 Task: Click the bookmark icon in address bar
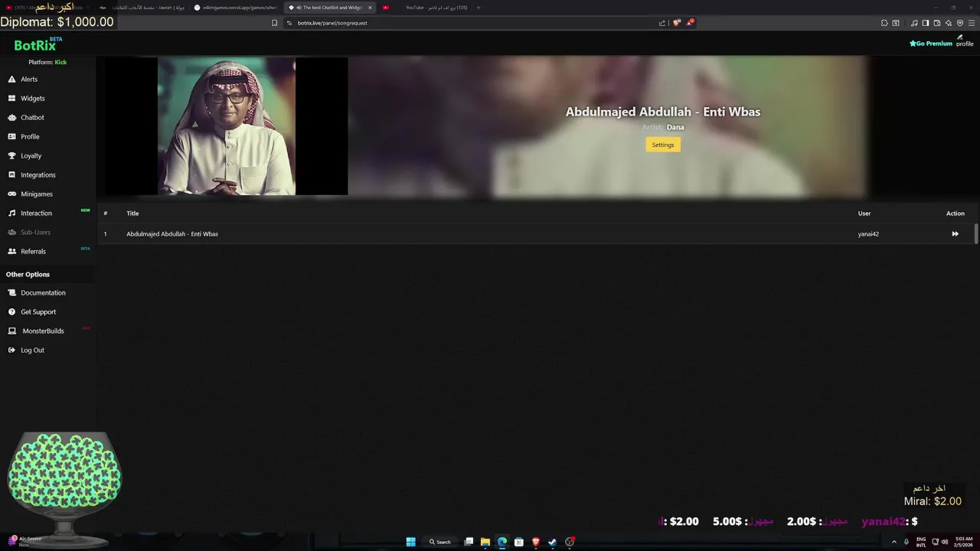pyautogui.click(x=274, y=23)
